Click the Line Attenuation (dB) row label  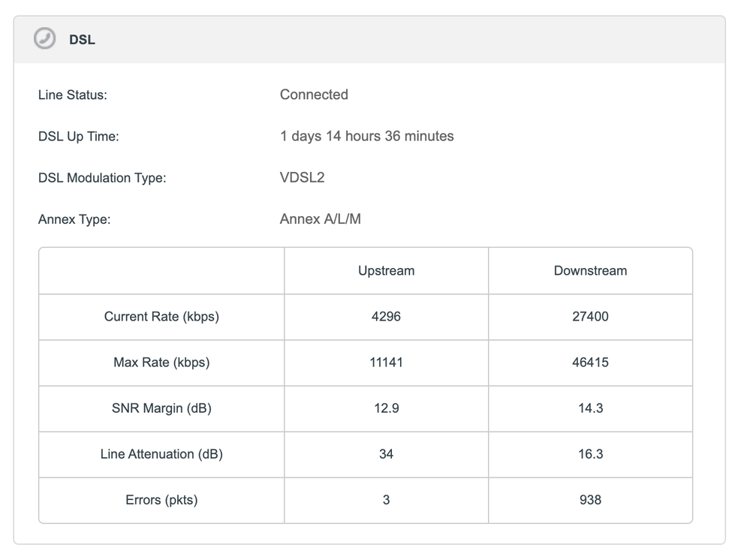[161, 454]
